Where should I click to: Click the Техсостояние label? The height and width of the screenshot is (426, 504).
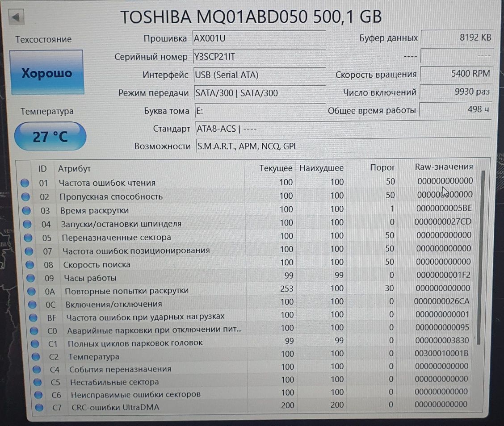pos(44,39)
